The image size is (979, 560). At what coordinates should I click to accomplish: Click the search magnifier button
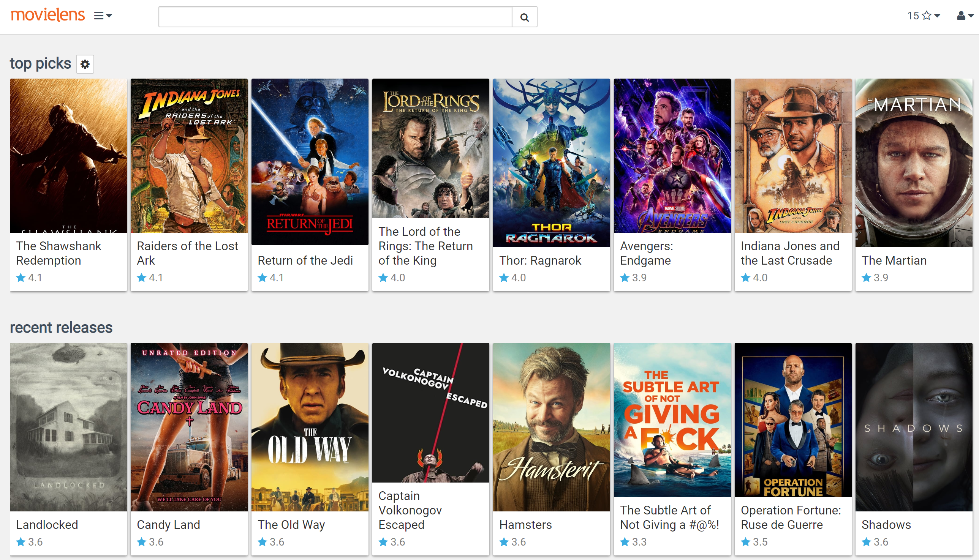[x=525, y=17]
